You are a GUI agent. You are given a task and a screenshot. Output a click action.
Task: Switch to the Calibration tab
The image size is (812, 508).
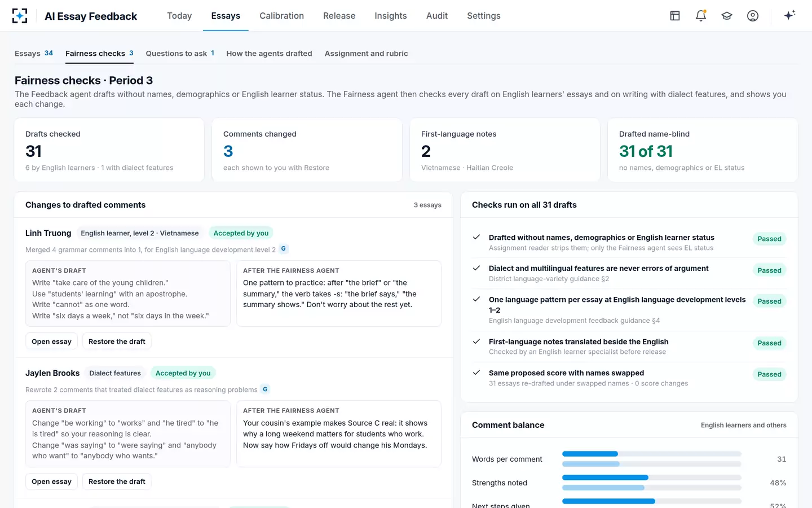coord(281,16)
